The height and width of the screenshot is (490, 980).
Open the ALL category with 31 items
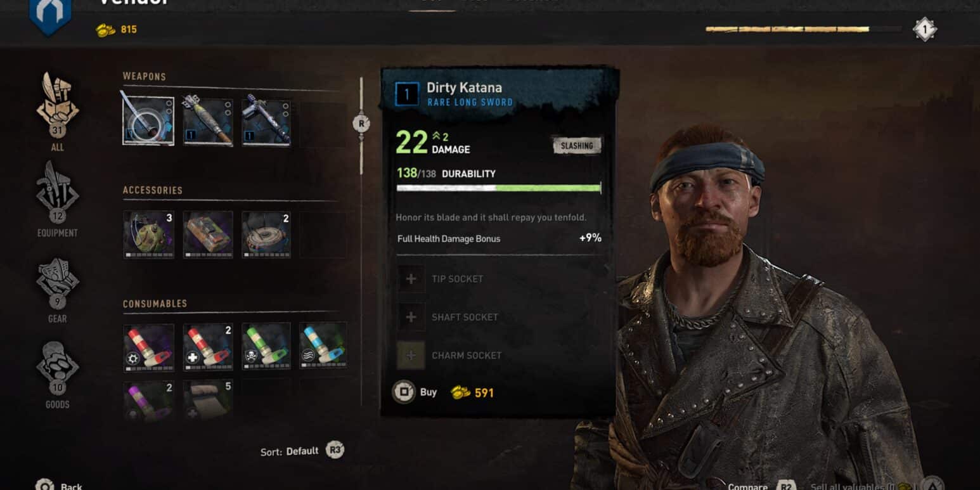[x=57, y=111]
